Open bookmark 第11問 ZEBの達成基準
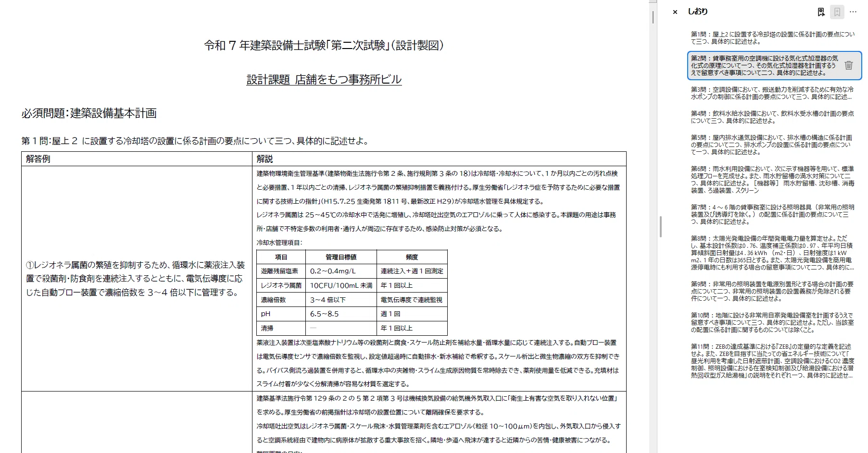This screenshot has height=453, width=868. [x=772, y=361]
